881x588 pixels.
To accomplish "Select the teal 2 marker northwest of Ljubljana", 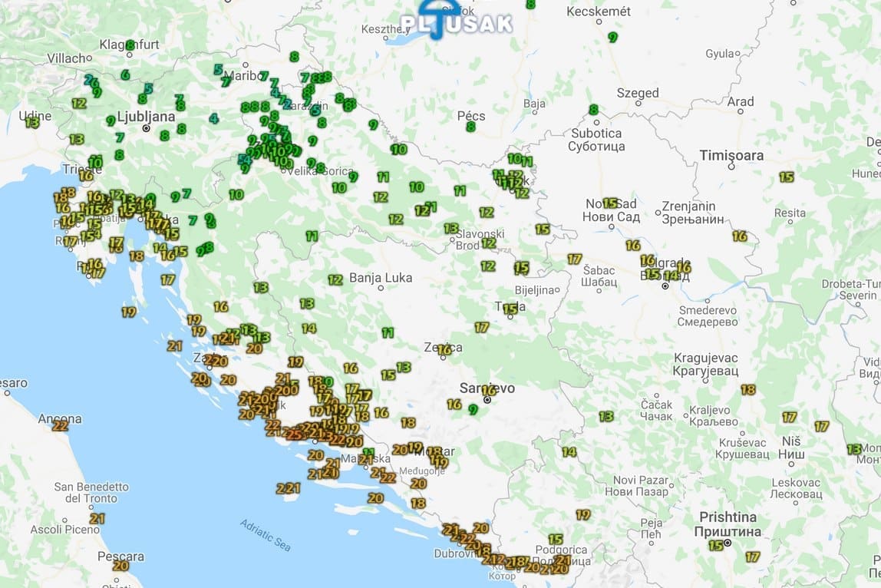I will tap(89, 79).
